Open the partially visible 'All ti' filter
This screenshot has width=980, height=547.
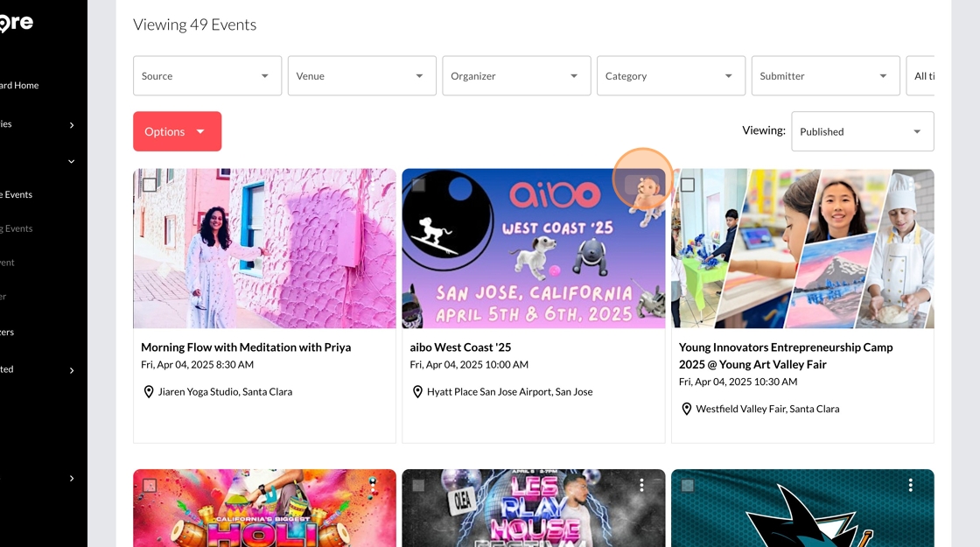[x=920, y=75]
